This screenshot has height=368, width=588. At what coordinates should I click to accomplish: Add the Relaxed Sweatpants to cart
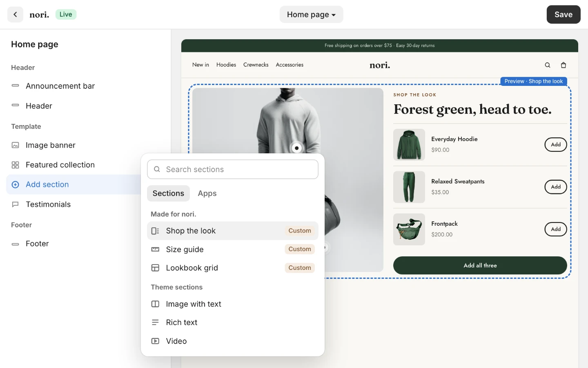pyautogui.click(x=556, y=187)
